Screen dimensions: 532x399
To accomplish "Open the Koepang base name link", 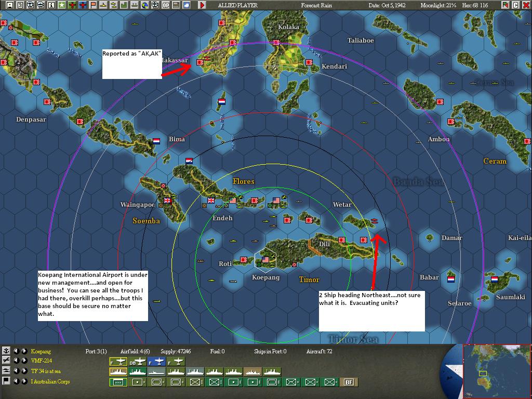I will pos(41,352).
